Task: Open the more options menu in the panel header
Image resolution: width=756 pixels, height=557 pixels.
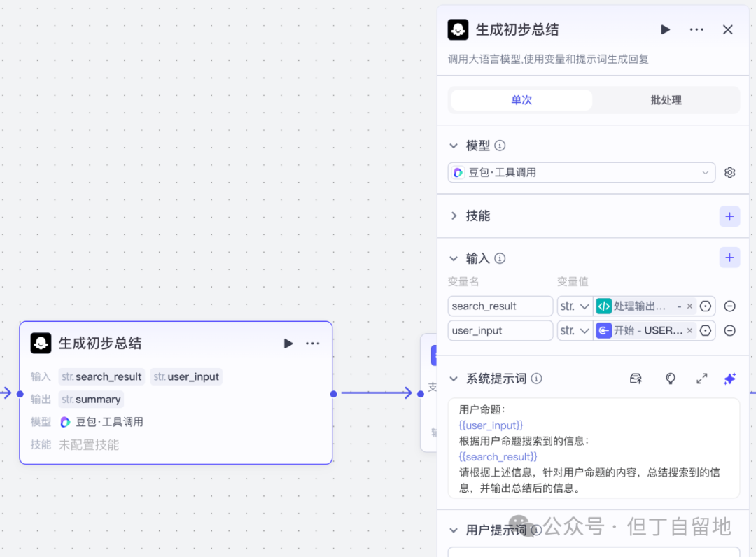Action: pos(697,29)
